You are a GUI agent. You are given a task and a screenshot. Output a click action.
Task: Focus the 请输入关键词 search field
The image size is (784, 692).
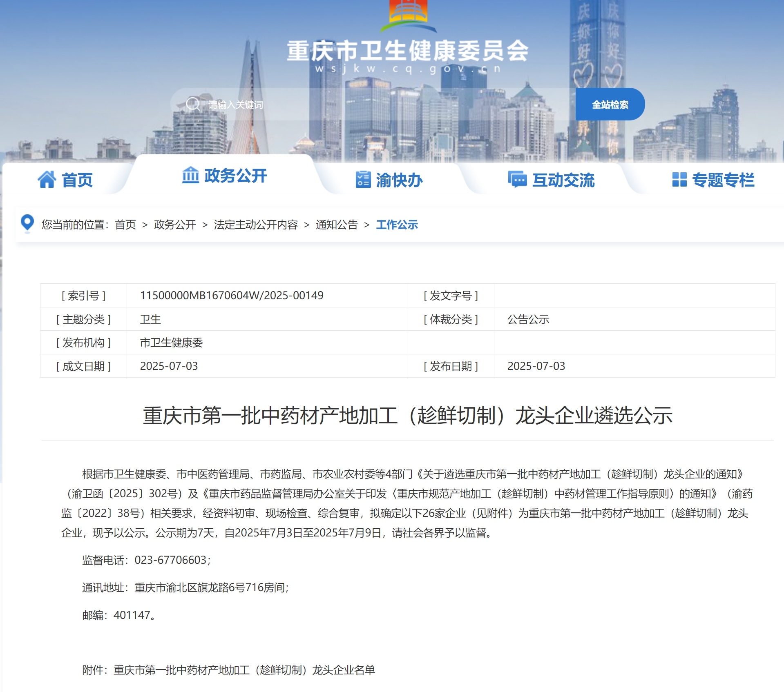click(x=373, y=104)
